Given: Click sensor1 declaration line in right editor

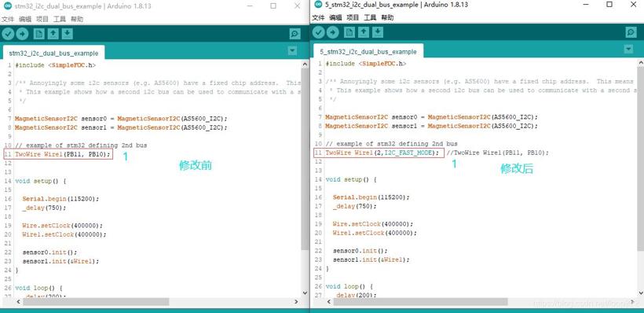Looking at the screenshot, I should click(431, 126).
